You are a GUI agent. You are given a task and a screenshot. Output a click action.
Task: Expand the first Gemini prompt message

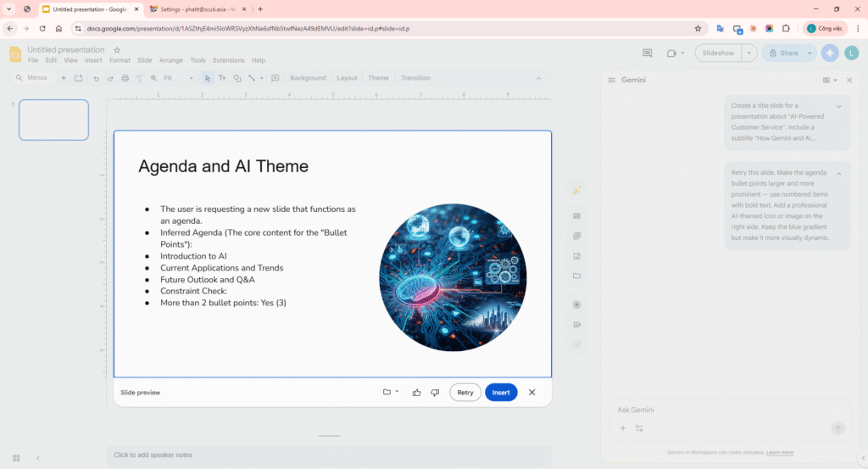click(839, 106)
